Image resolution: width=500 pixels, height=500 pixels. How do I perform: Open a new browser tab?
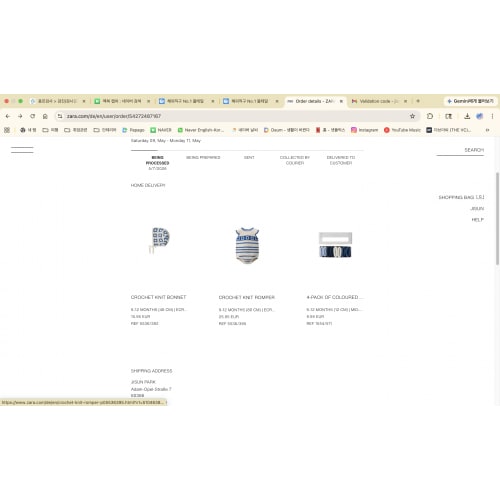[x=418, y=101]
